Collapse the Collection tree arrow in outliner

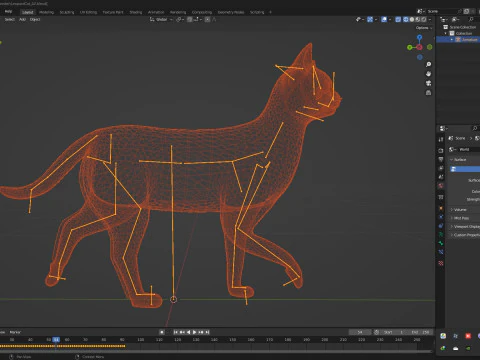(x=446, y=33)
